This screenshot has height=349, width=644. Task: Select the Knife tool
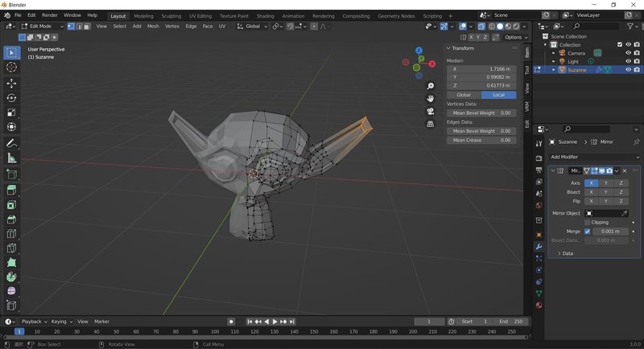11,248
